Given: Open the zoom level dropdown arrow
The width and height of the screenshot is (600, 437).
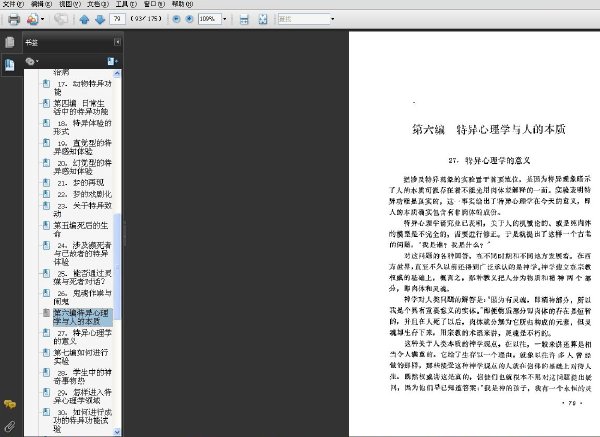Looking at the screenshot, I should 225,19.
